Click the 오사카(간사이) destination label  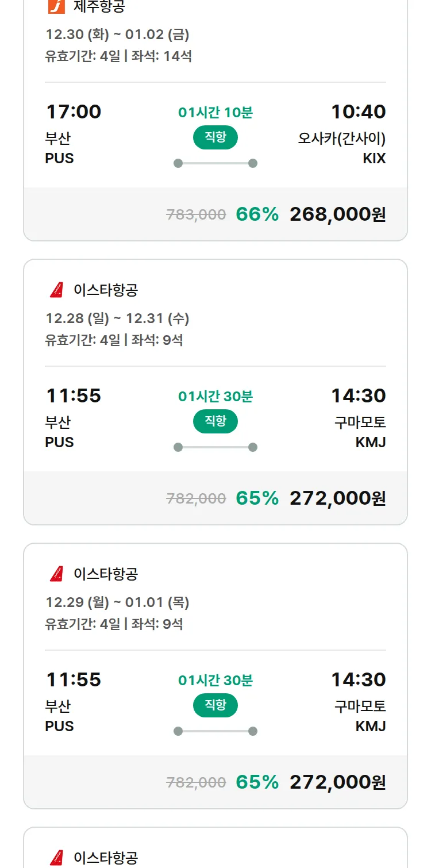(341, 139)
